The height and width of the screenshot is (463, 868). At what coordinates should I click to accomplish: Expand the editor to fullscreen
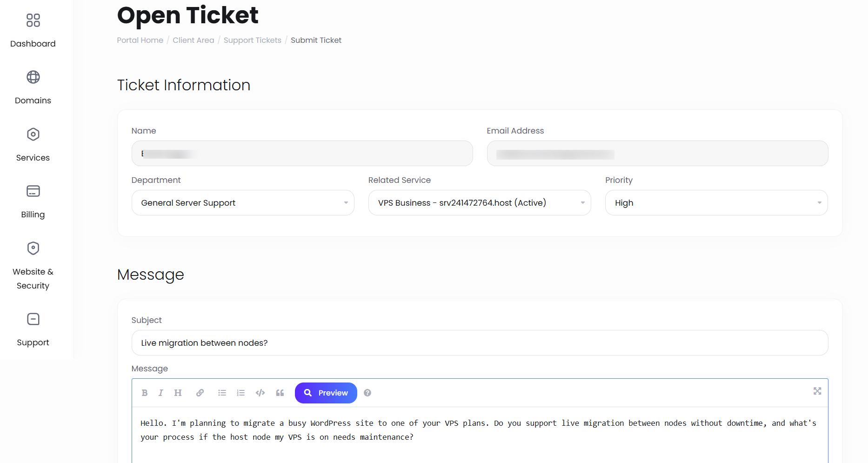817,391
